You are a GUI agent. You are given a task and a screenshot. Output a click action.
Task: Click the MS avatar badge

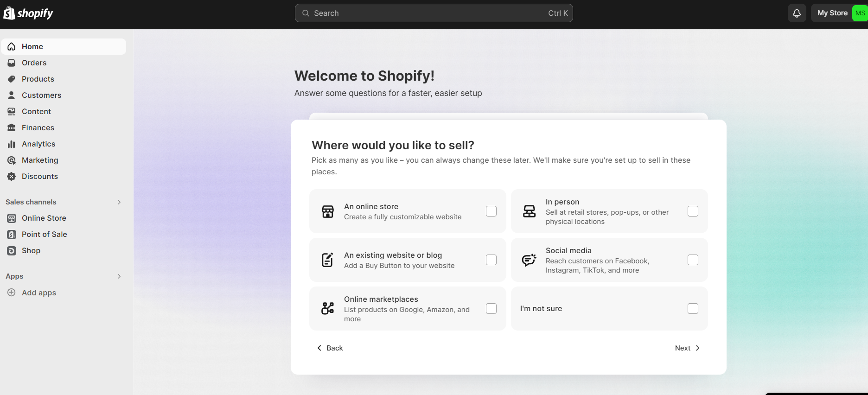pos(860,13)
